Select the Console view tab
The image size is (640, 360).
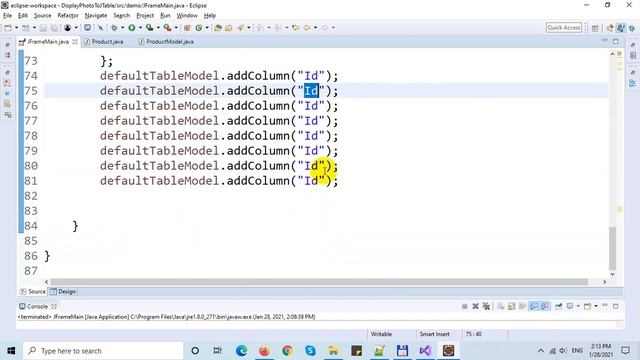(x=37, y=306)
